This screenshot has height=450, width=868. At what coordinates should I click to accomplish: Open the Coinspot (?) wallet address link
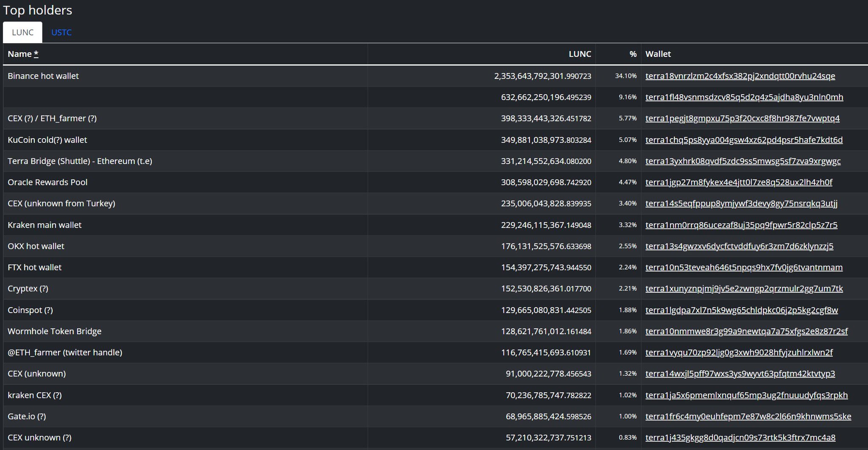tap(742, 310)
